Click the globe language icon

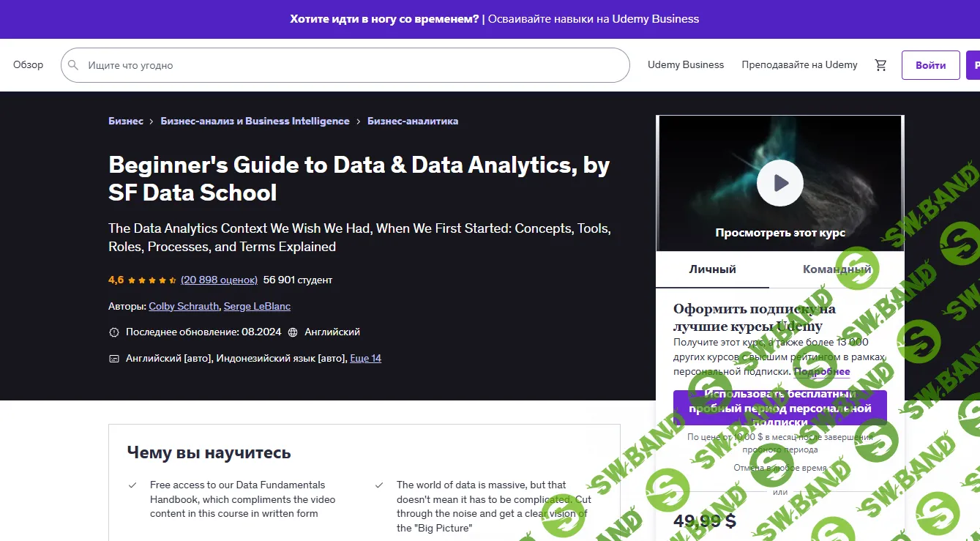(293, 332)
